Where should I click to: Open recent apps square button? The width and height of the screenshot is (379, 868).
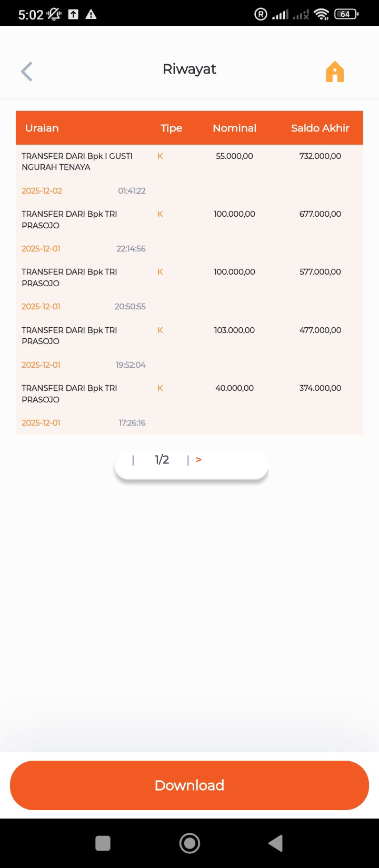(x=103, y=843)
